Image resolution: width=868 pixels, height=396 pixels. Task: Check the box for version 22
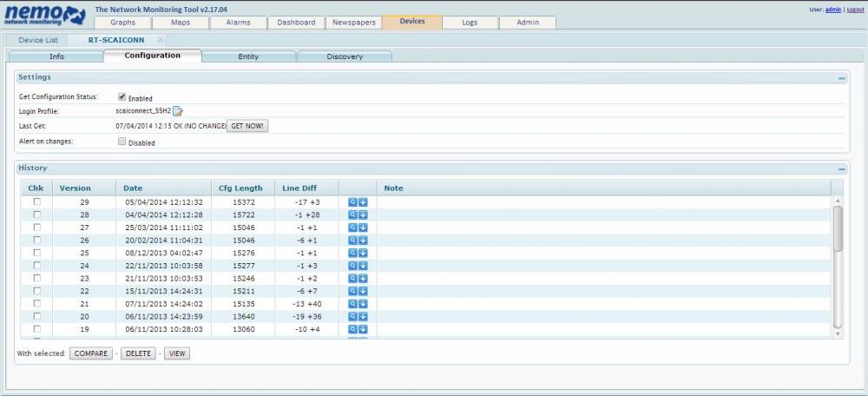click(x=37, y=291)
